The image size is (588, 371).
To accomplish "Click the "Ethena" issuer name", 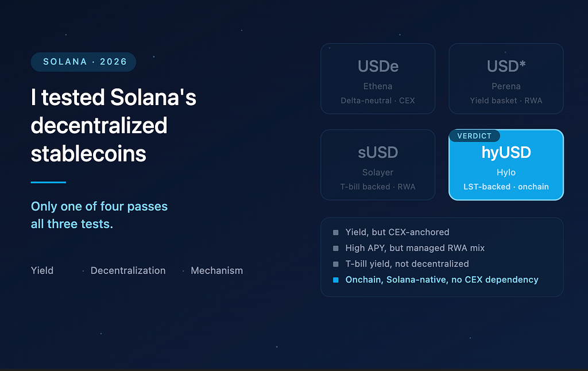I will click(378, 86).
